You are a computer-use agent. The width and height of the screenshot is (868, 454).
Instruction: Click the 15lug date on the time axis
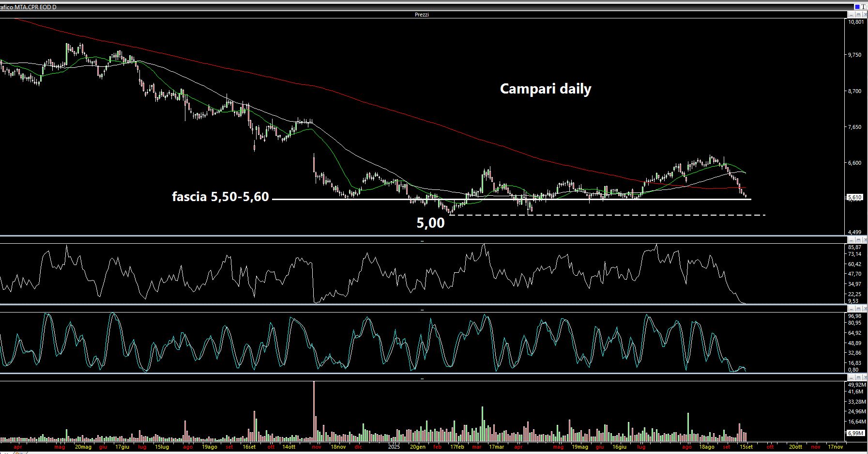pyautogui.click(x=162, y=447)
